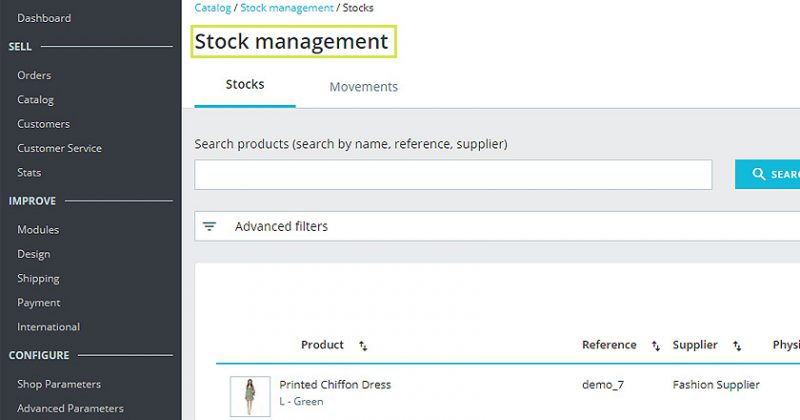
Task: Switch to the Movements tab
Action: (363, 87)
